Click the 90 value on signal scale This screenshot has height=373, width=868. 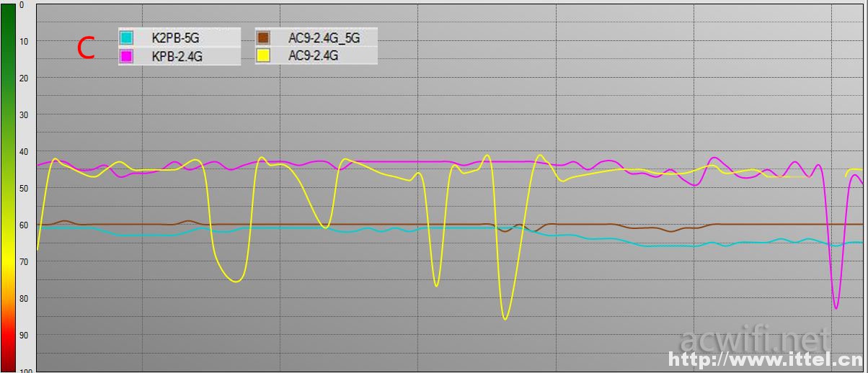[x=24, y=335]
